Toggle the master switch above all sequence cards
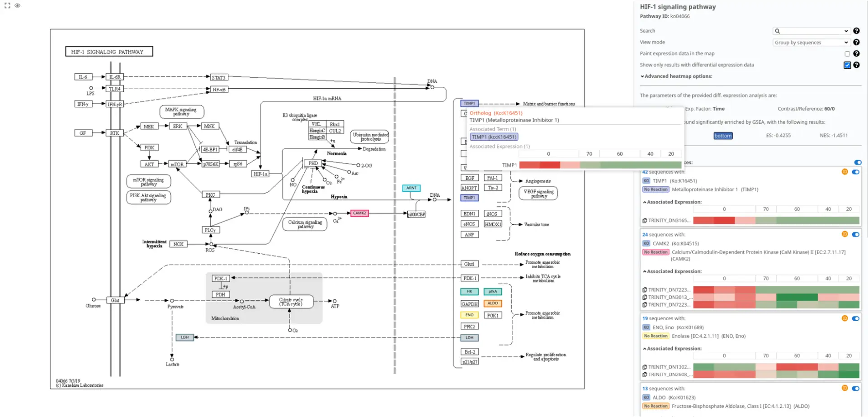This screenshot has width=868, height=417. (858, 162)
